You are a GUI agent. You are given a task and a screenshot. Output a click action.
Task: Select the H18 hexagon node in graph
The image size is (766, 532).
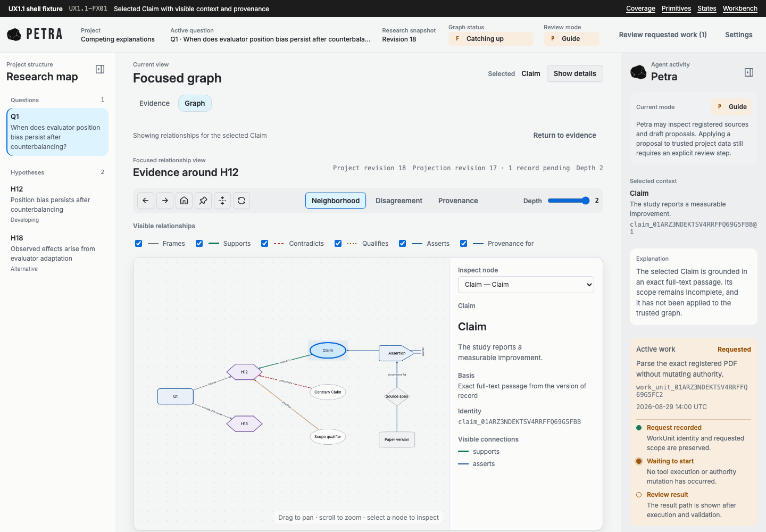[244, 423]
